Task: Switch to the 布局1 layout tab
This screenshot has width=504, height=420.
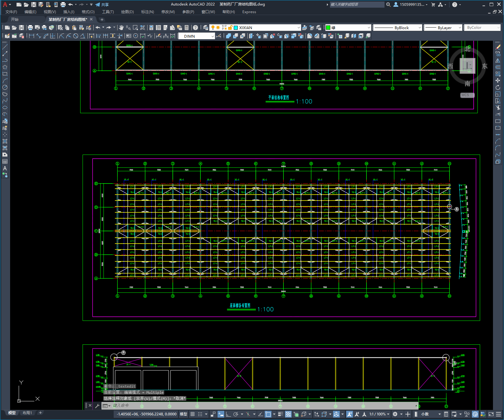Action: (x=27, y=413)
